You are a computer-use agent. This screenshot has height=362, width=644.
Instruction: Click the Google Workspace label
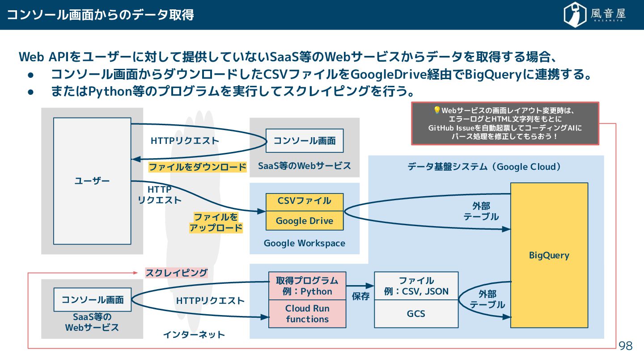click(305, 243)
